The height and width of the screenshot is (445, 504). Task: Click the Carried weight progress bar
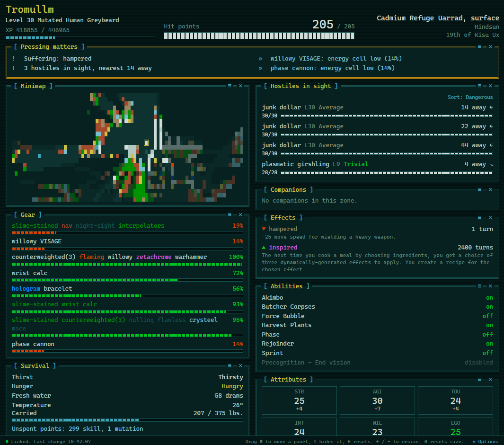(127, 420)
